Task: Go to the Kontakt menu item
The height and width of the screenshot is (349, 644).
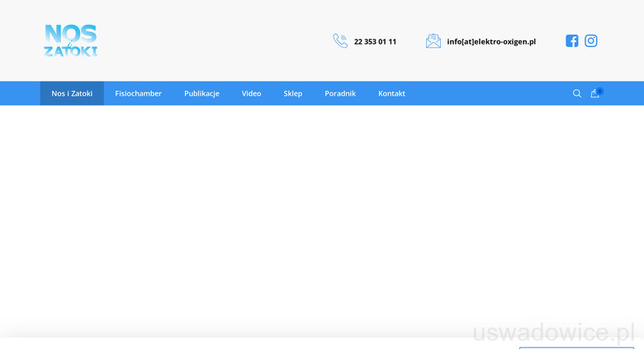Action: (x=391, y=93)
